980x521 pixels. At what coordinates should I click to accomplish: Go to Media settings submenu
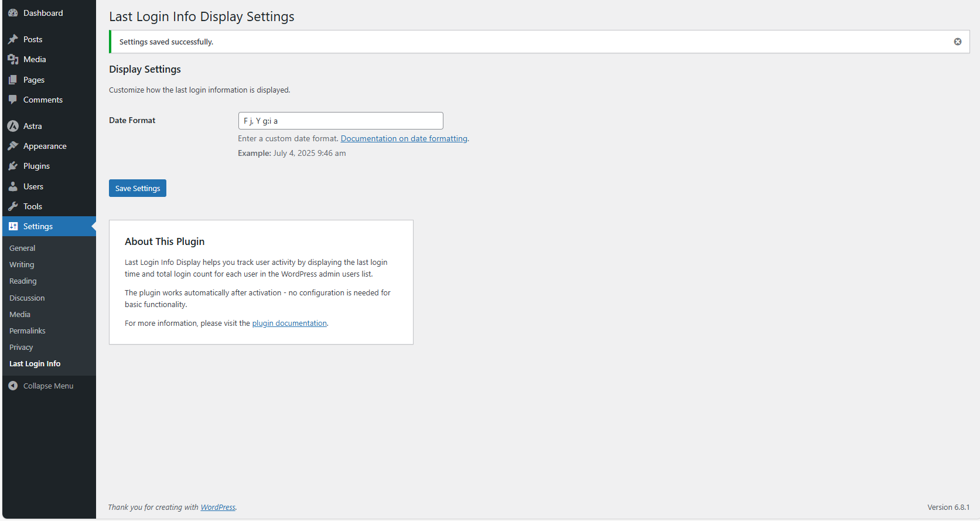[x=20, y=315]
